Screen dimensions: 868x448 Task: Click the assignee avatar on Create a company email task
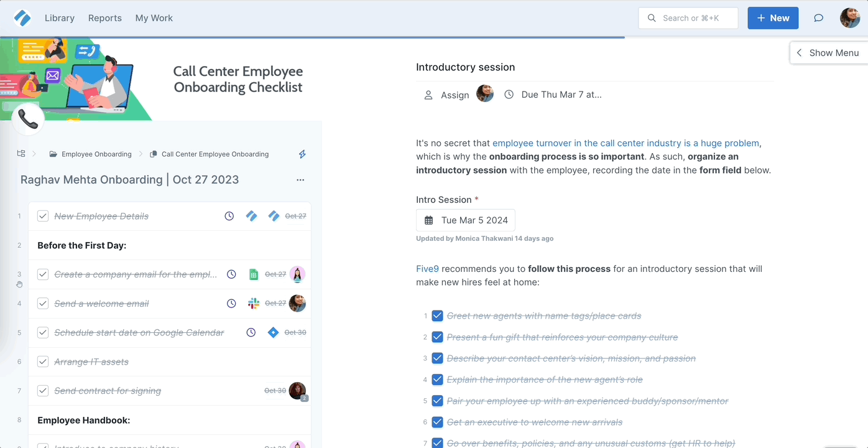297,274
